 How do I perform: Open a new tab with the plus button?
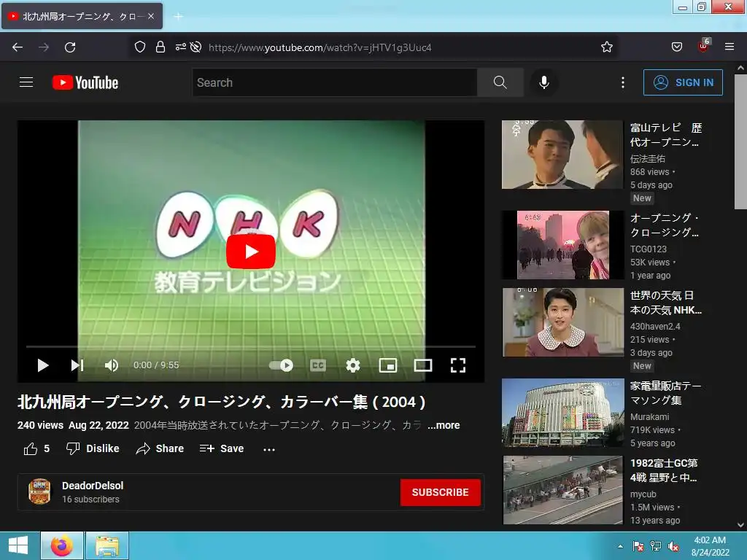click(x=178, y=16)
